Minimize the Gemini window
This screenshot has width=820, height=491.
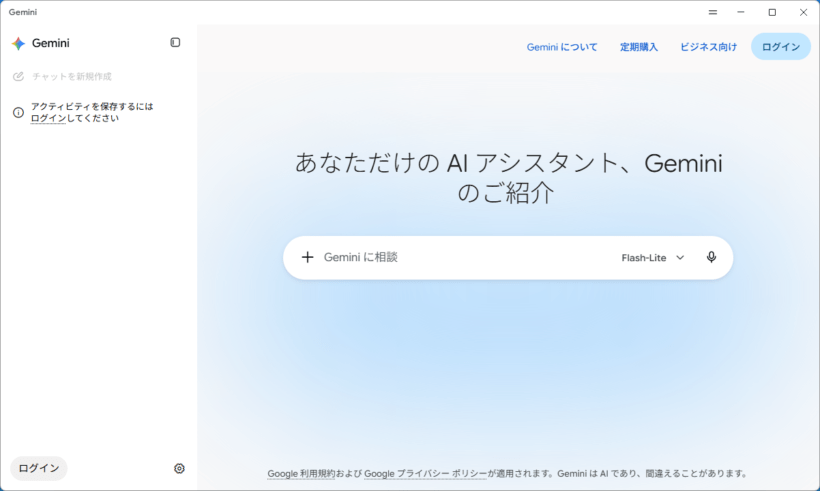click(741, 12)
